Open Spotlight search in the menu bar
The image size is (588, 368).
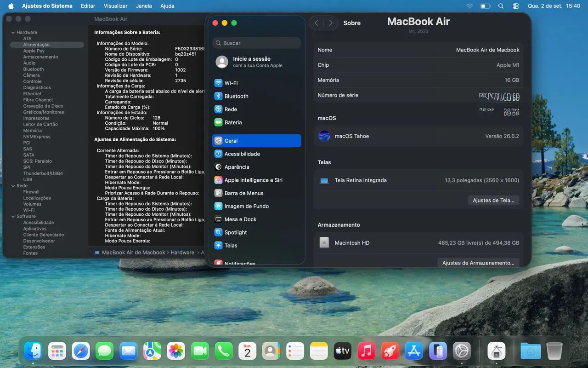pyautogui.click(x=501, y=6)
